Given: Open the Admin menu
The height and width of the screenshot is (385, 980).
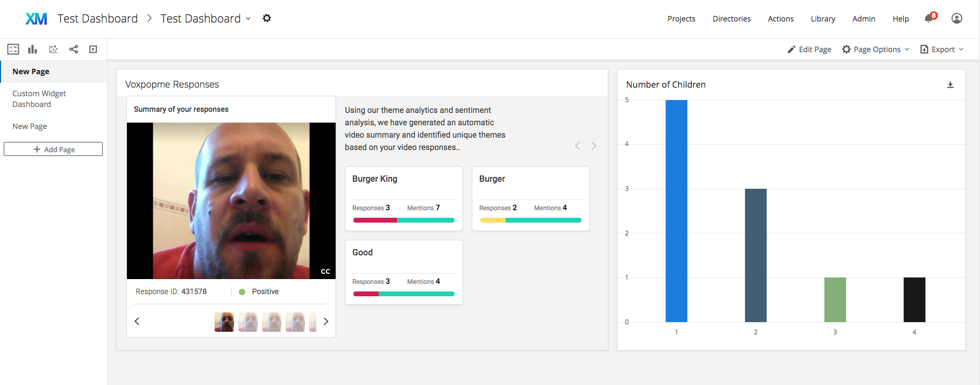Looking at the screenshot, I should 864,19.
